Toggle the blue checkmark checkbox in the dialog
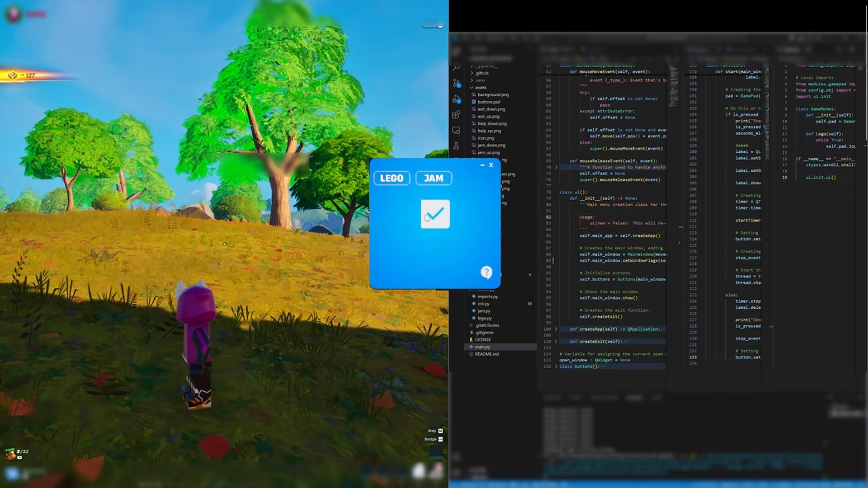 pyautogui.click(x=434, y=214)
